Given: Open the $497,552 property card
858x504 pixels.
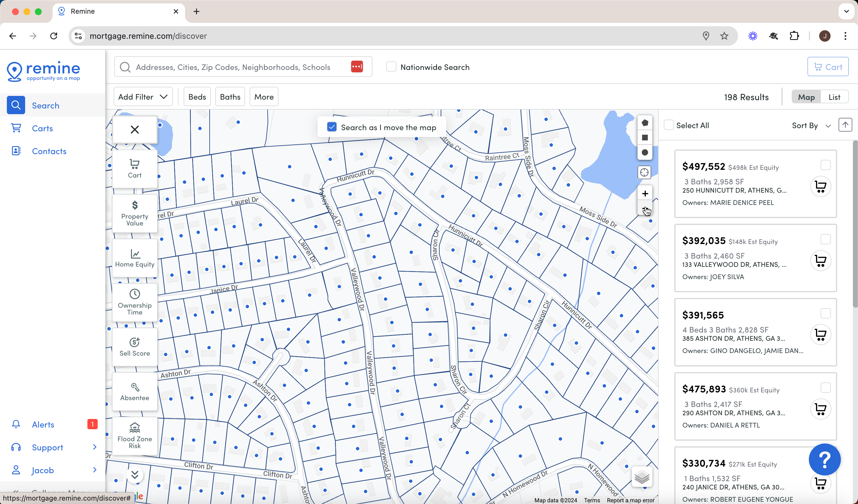Looking at the screenshot, I should point(755,184).
